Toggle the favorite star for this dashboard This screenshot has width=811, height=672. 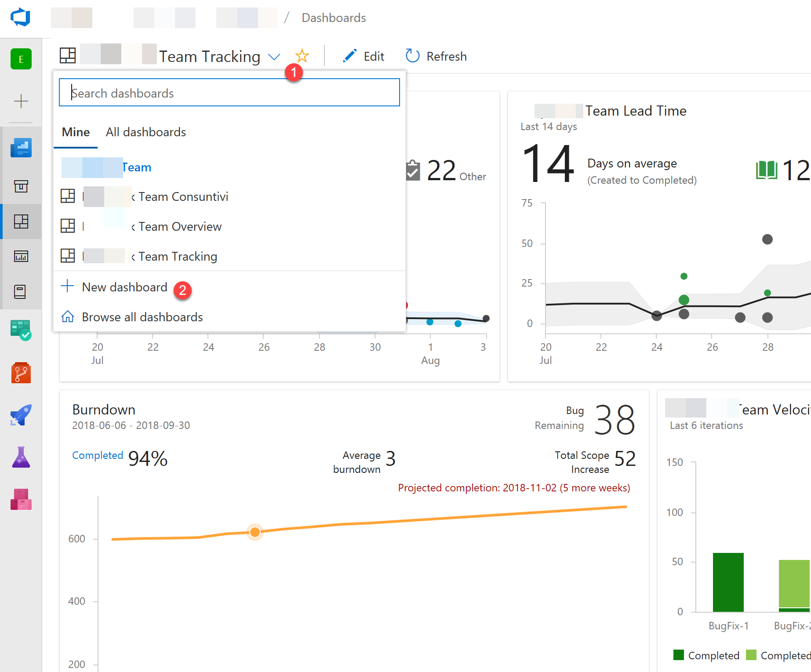(x=302, y=56)
